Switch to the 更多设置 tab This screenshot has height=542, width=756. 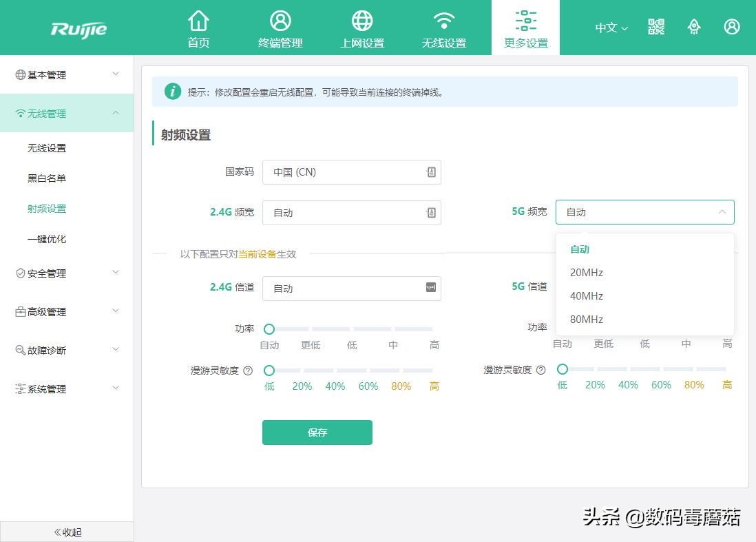point(525,28)
